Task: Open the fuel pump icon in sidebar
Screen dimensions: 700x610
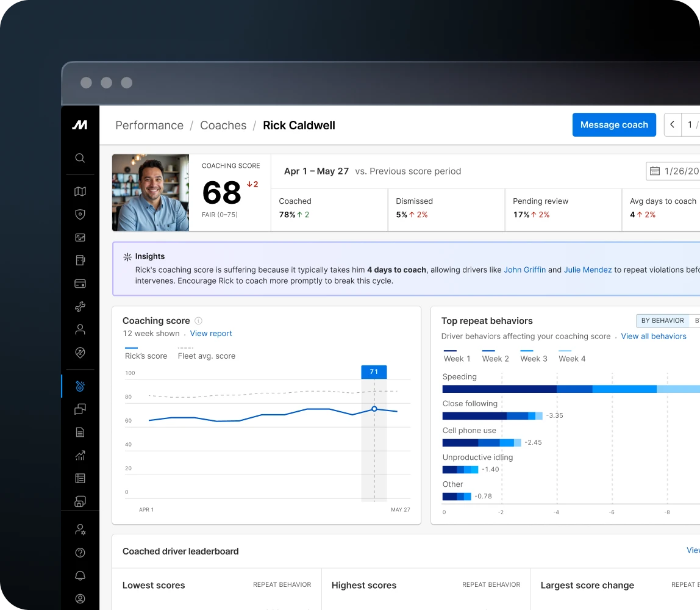Action: (80, 260)
